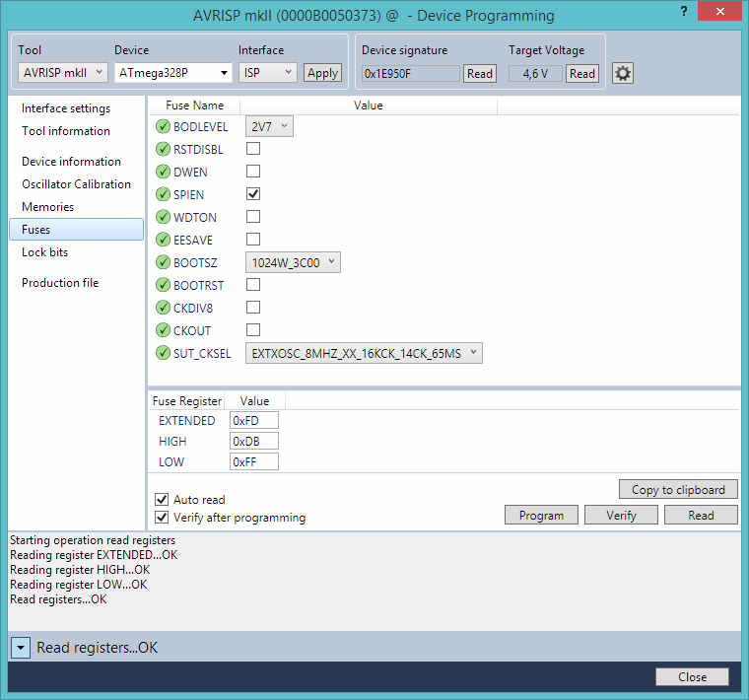Click green status icon beside DWEN
749x700 pixels.
163,172
